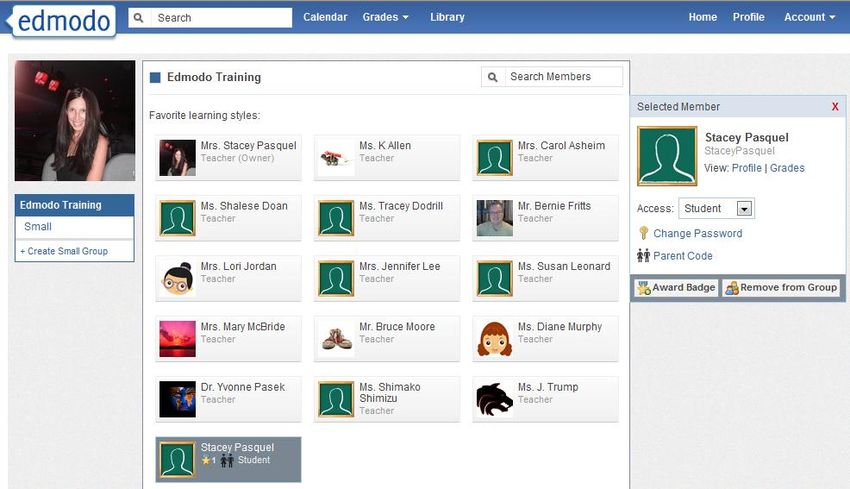850x489 pixels.
Task: Select Mr. Bernie Fritts name text
Action: coord(554,205)
